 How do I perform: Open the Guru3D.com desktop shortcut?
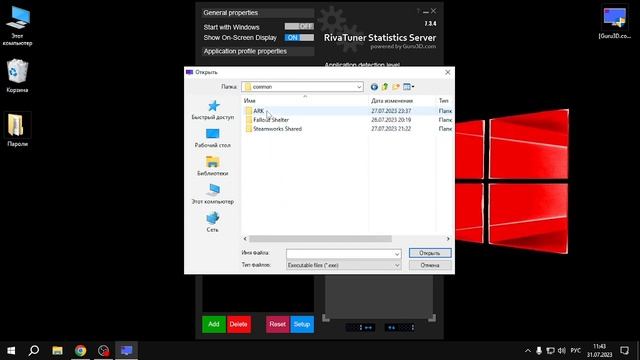614,23
